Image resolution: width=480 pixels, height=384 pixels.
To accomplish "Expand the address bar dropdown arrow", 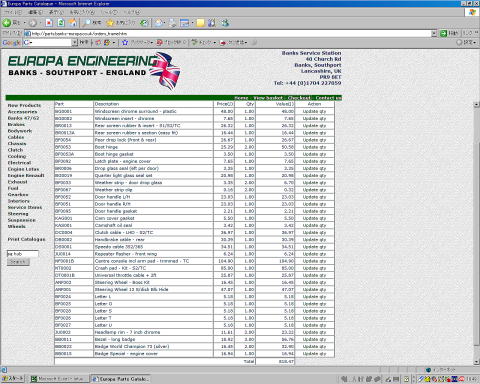I will (434, 33).
